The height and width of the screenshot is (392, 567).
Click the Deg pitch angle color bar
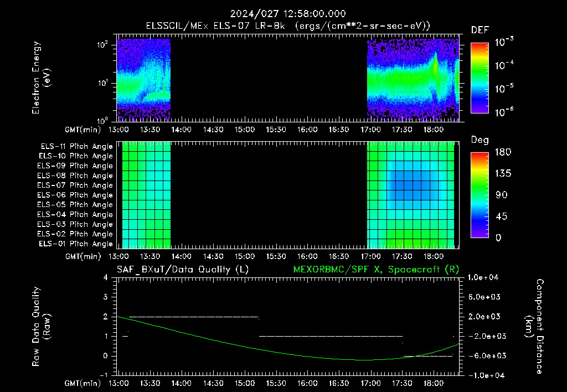480,195
